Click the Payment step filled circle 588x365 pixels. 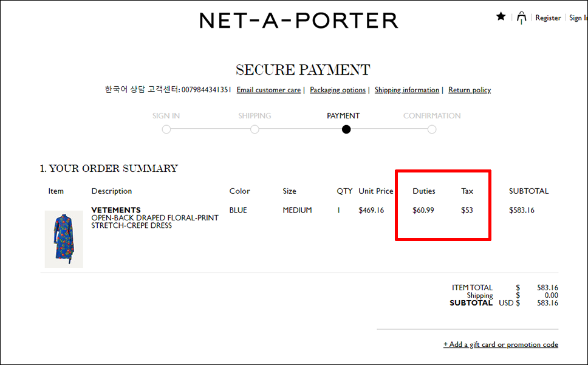tap(346, 129)
